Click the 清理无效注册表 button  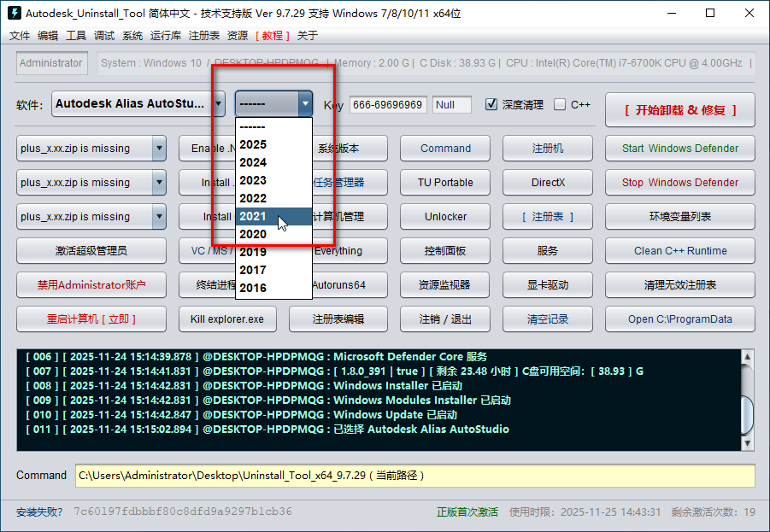680,284
